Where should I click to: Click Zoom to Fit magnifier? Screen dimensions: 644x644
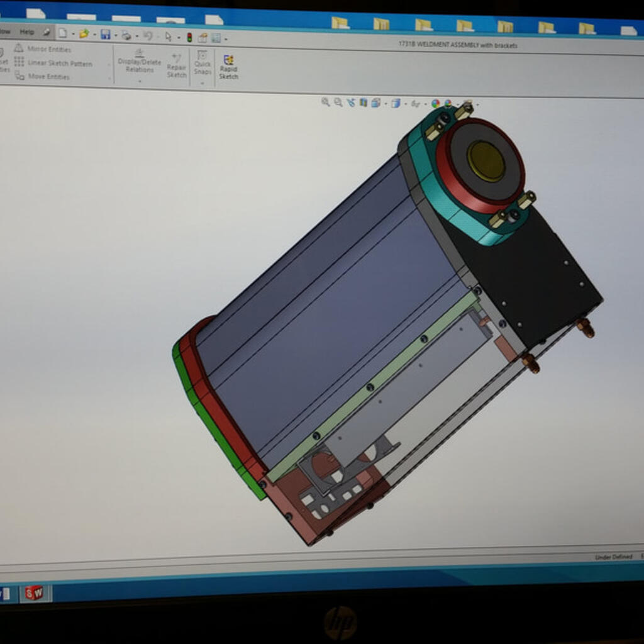325,102
